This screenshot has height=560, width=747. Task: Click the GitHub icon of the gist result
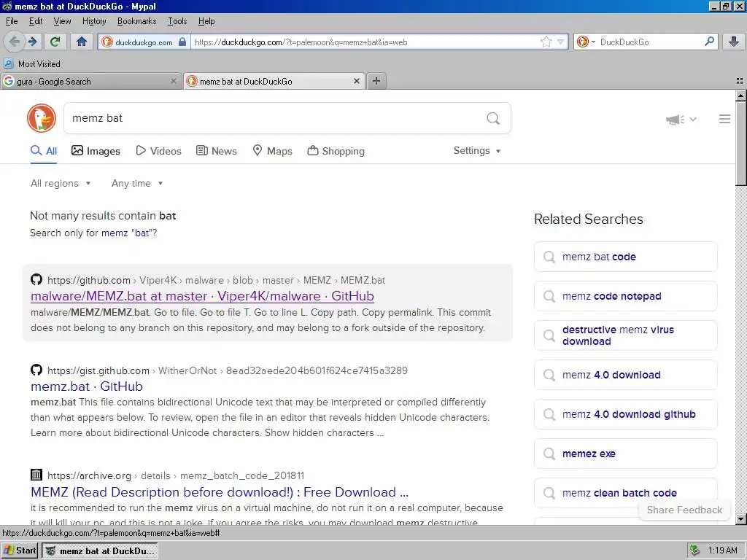(x=36, y=370)
